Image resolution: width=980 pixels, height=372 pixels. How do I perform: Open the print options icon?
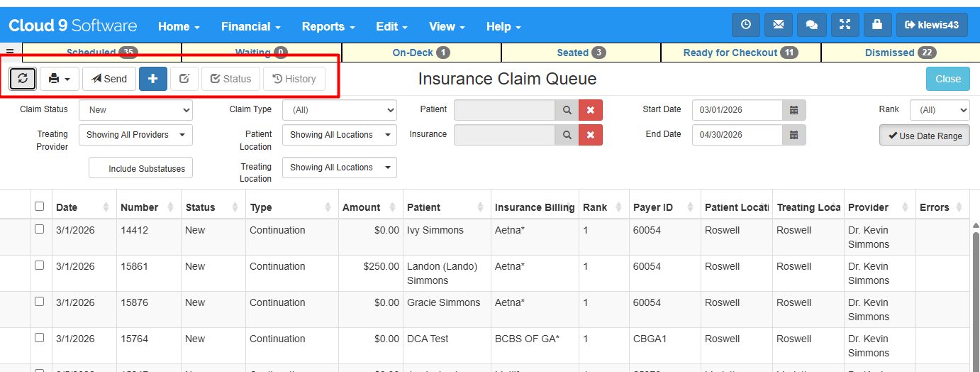pos(60,79)
